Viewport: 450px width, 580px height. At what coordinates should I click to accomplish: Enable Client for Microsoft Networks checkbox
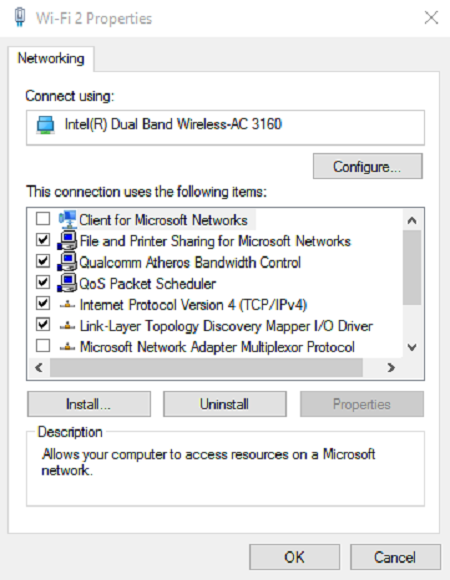[x=43, y=219]
